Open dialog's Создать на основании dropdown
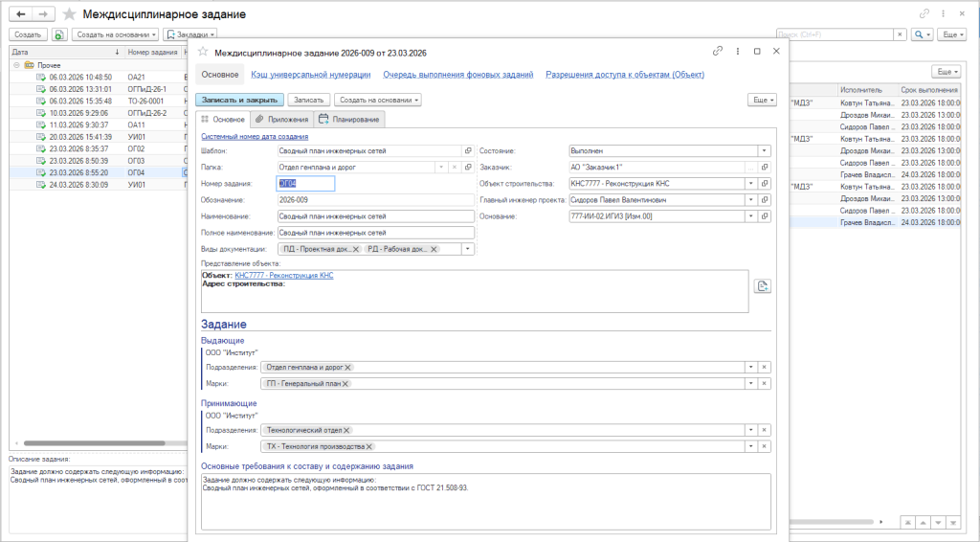 [378, 100]
